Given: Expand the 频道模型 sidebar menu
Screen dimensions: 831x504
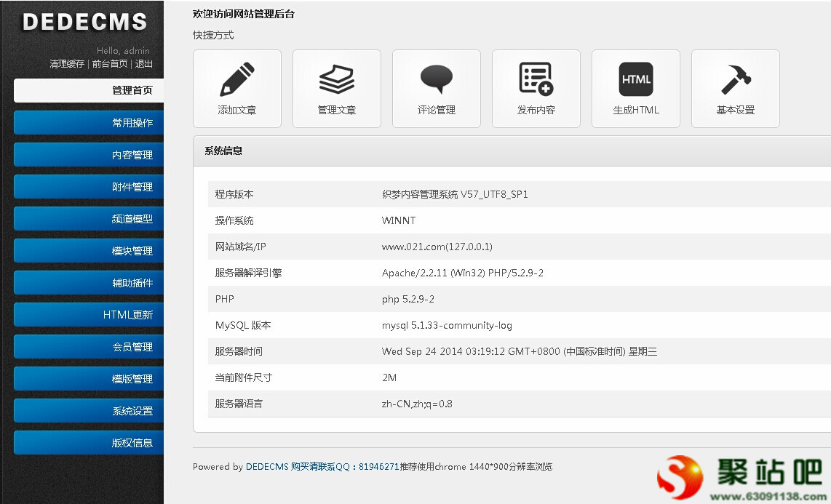Looking at the screenshot, I should click(89, 219).
